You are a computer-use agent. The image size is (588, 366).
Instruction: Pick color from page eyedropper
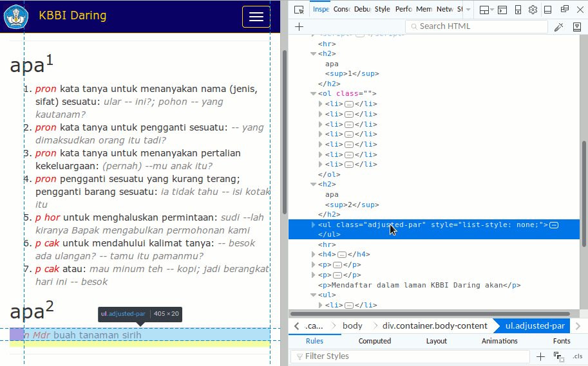pos(559,27)
